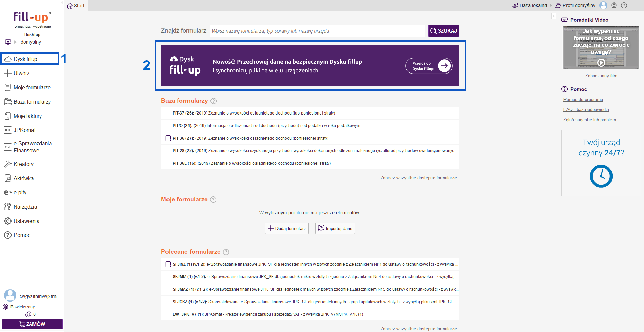The width and height of the screenshot is (644, 332).
Task: Click the Powiększony package icon
Action: tap(5, 307)
